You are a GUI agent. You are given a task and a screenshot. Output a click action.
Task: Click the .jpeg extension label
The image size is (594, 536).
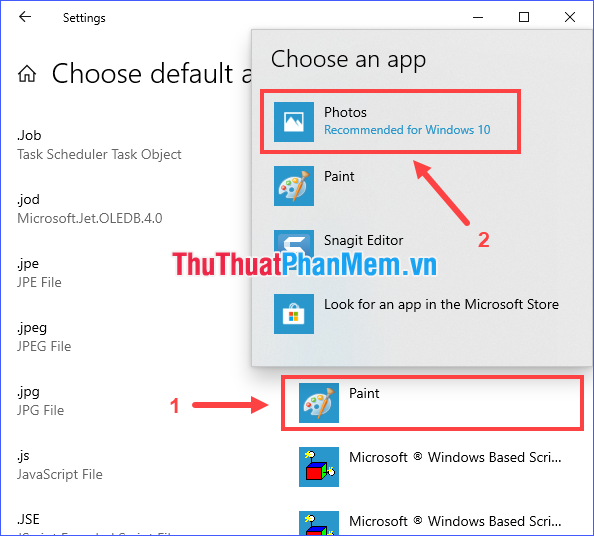(x=32, y=328)
